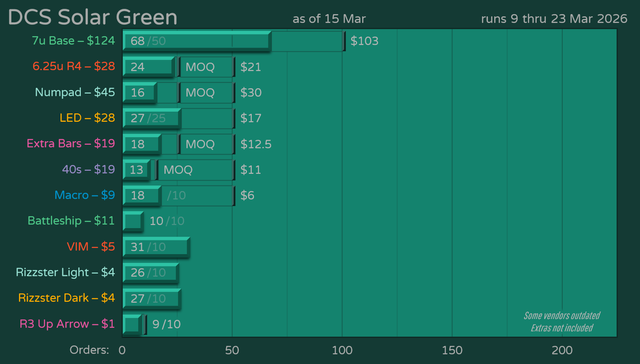Select the MOQ box in 40s row
640x364 pixels.
pos(195,170)
